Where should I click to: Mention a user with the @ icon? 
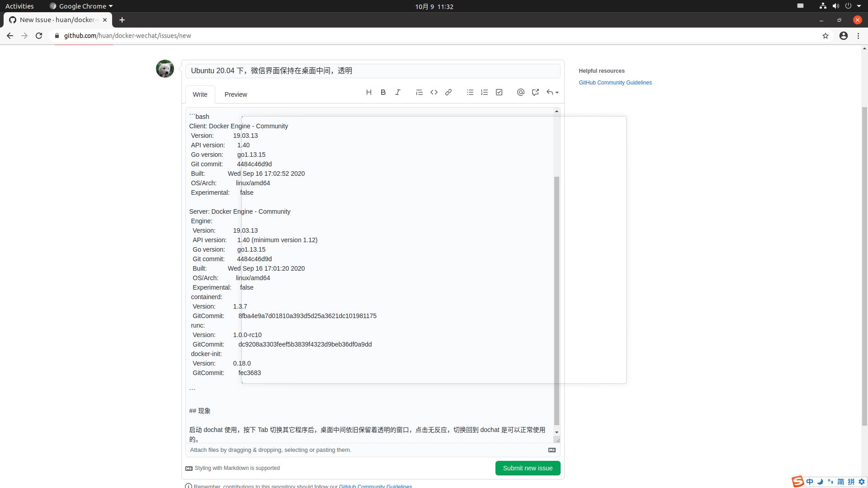tap(520, 92)
